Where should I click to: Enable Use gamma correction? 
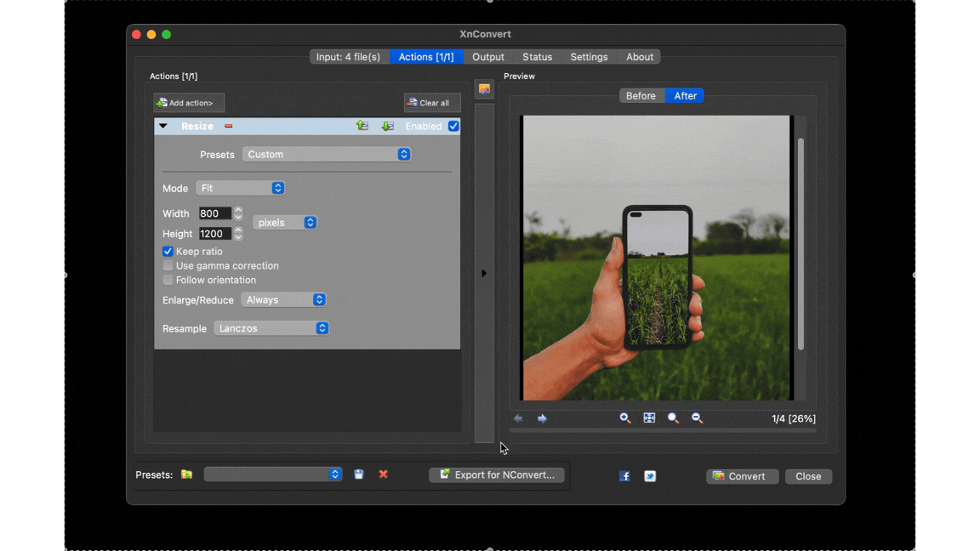[x=168, y=266]
